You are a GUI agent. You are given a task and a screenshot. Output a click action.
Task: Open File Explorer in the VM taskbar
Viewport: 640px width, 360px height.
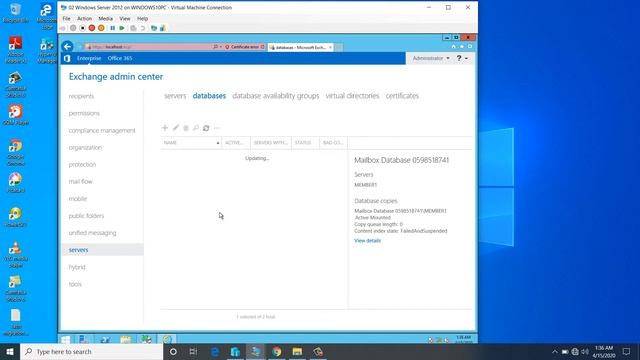[x=126, y=339]
